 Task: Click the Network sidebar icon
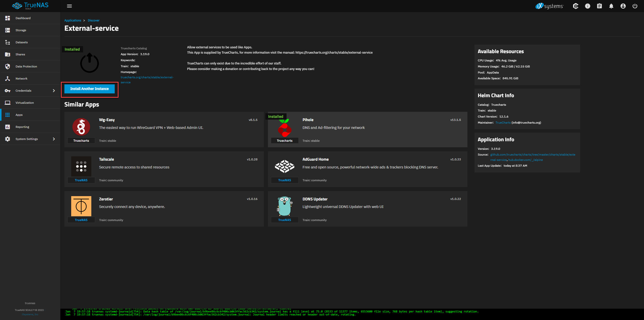[x=8, y=79]
